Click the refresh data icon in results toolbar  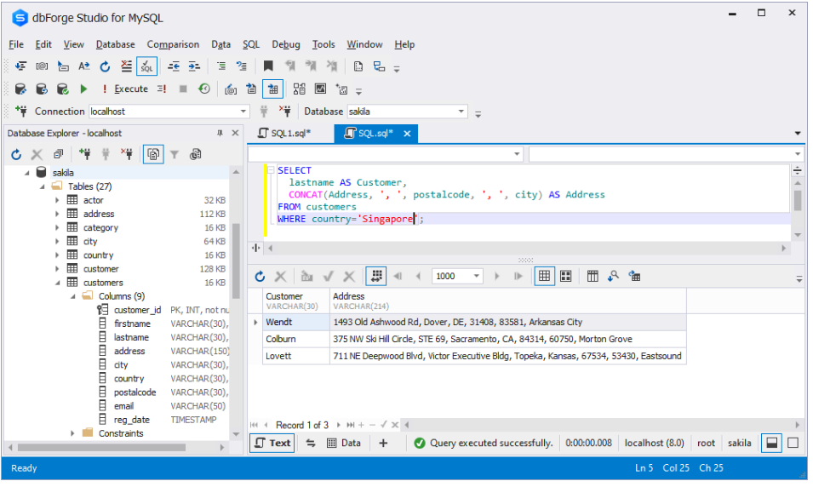pyautogui.click(x=261, y=276)
